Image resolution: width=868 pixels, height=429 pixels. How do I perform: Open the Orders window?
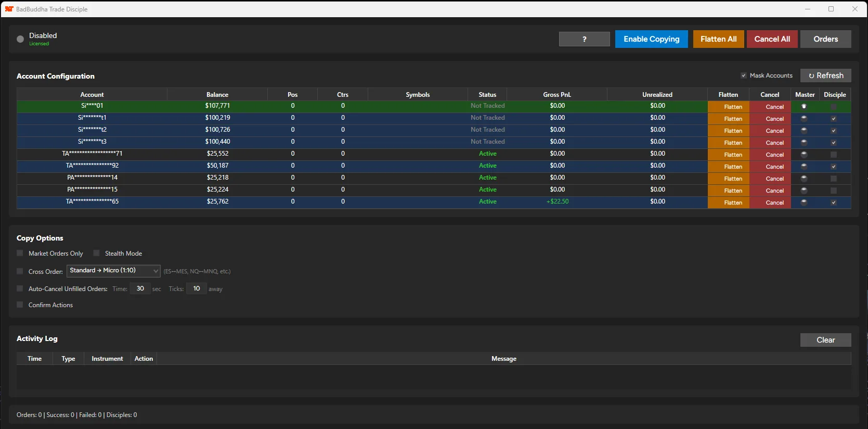pyautogui.click(x=825, y=39)
